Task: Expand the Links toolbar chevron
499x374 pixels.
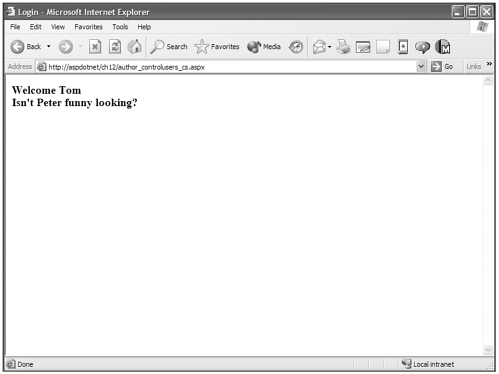Action: tap(489, 64)
